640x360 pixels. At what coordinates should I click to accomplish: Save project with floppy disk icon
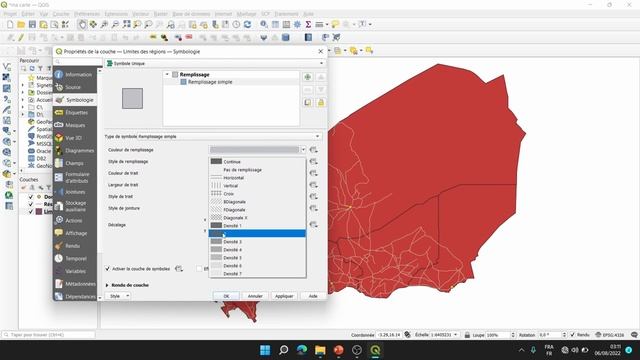coord(32,24)
